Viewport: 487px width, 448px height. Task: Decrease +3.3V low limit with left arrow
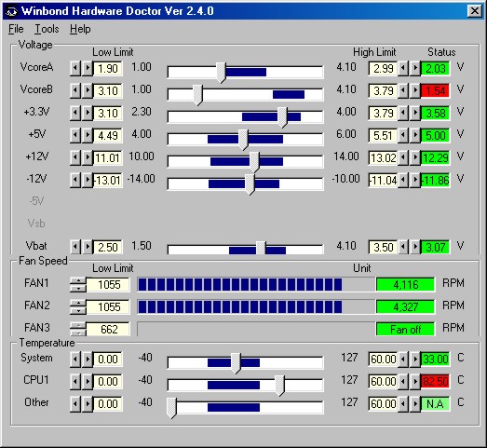pyautogui.click(x=75, y=113)
